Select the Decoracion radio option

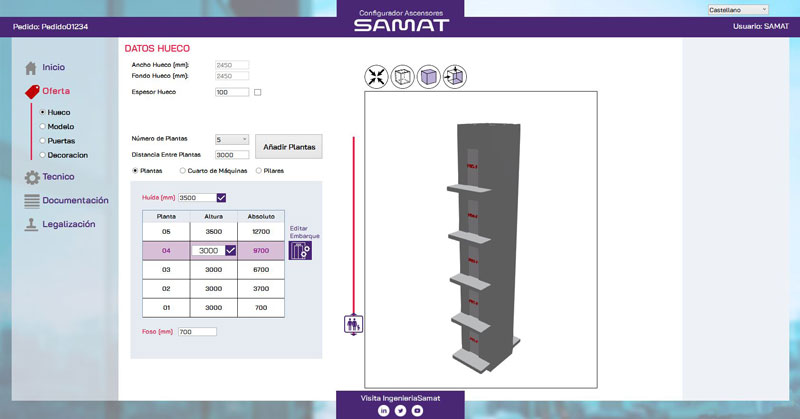[43, 155]
